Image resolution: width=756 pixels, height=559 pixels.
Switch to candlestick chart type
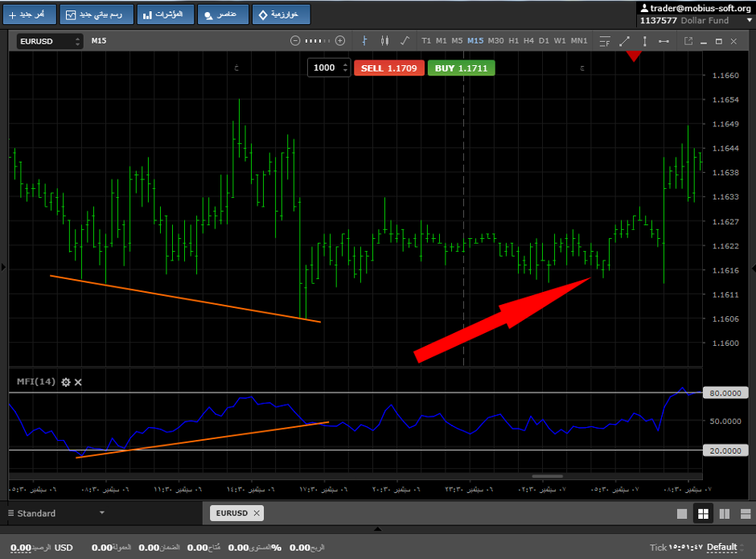click(384, 41)
